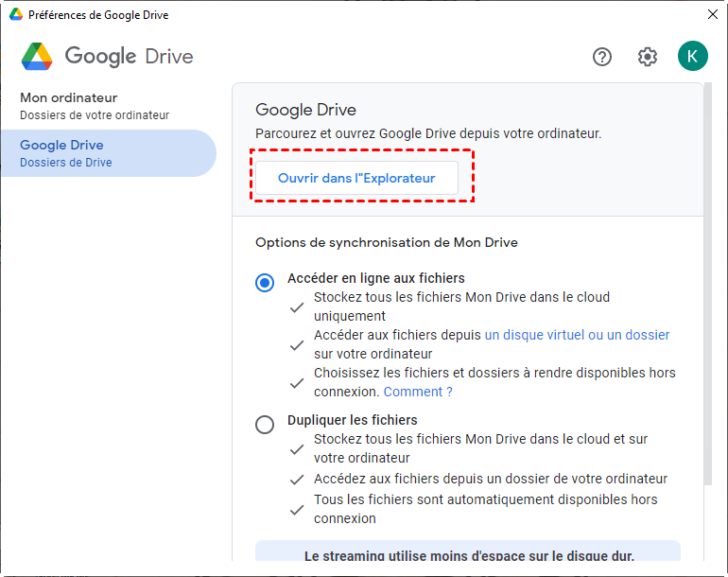Click the checkmark beside 'Stockez tous les fichiers' cloud-only
Screen dimensions: 728x577
297,306
